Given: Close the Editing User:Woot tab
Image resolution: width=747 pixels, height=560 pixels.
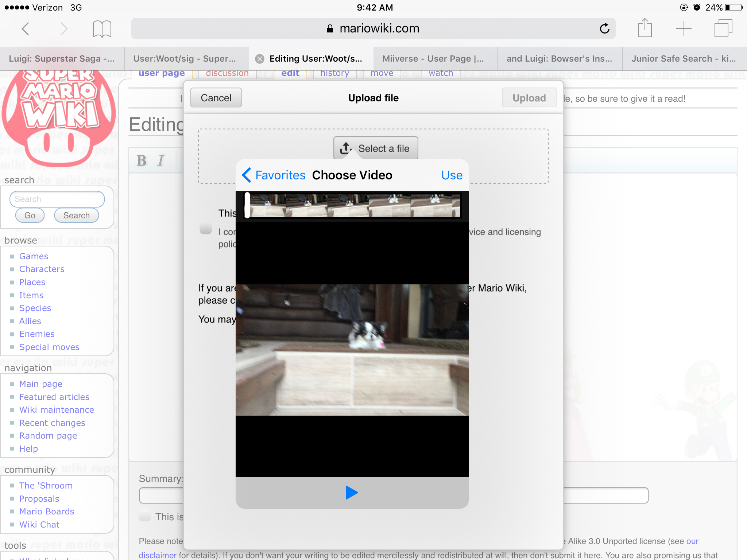Looking at the screenshot, I should (x=260, y=59).
